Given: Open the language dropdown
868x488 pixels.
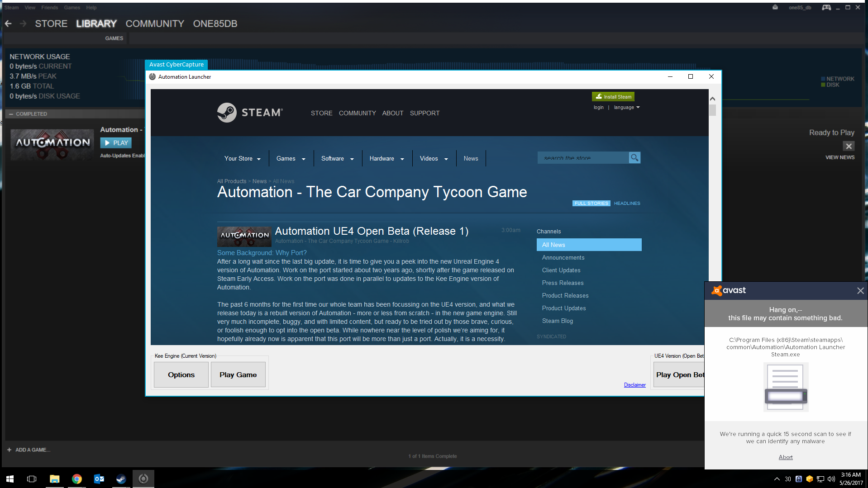Looking at the screenshot, I should [x=626, y=108].
